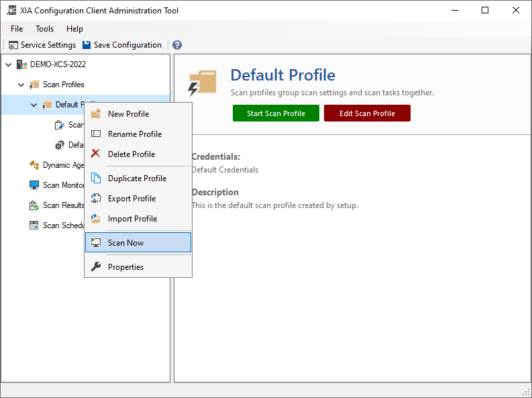Click the Scan Schedule calendar icon
This screenshot has height=398, width=532.
tap(34, 226)
